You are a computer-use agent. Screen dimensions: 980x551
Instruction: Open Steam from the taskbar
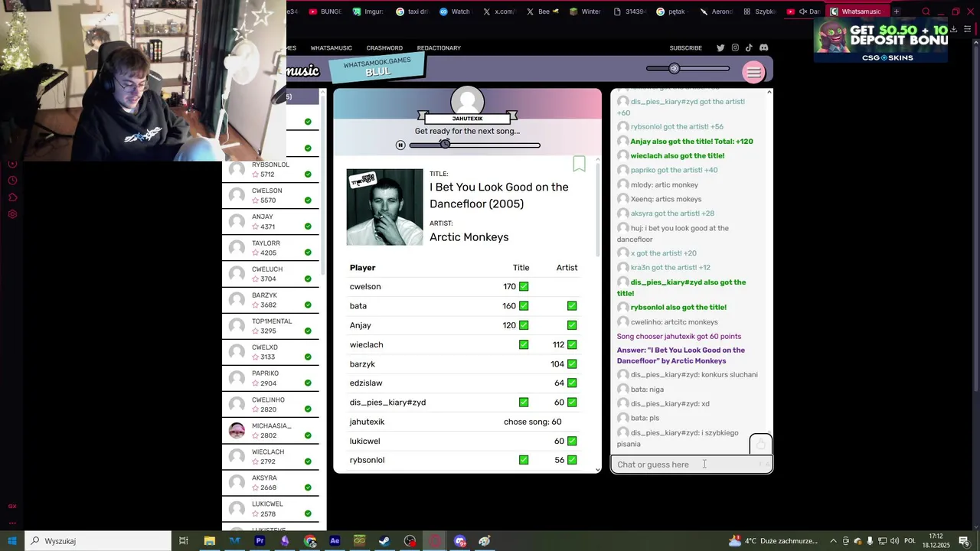(384, 541)
